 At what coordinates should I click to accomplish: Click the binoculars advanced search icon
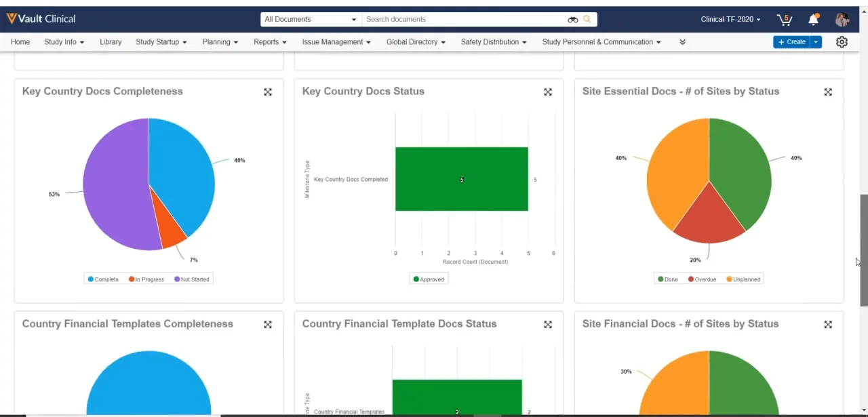(x=573, y=20)
